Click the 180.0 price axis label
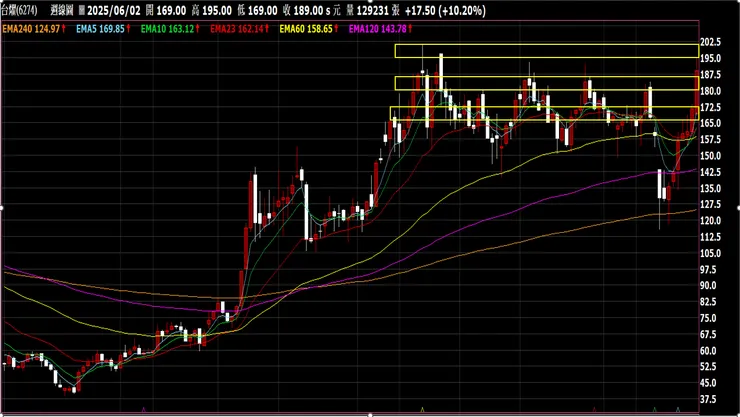This screenshot has width=740, height=417. point(710,91)
